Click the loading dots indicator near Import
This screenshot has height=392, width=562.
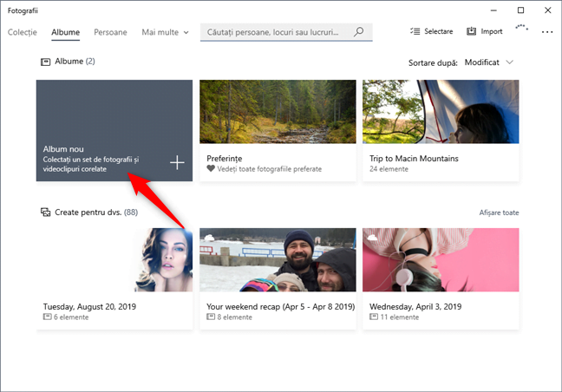(x=521, y=27)
